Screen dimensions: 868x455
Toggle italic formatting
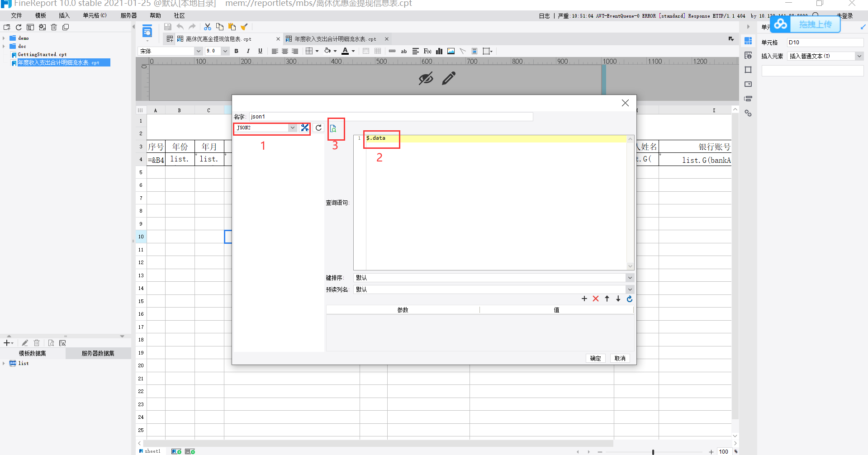tap(248, 51)
